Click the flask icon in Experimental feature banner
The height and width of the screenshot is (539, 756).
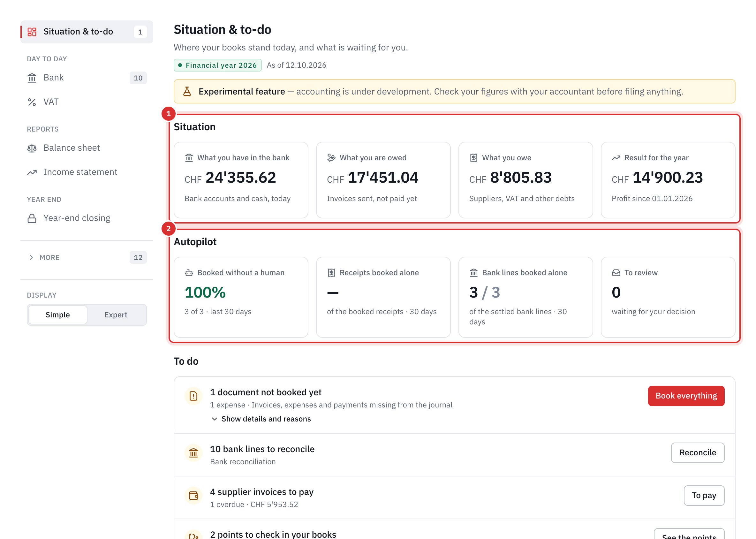click(x=187, y=91)
